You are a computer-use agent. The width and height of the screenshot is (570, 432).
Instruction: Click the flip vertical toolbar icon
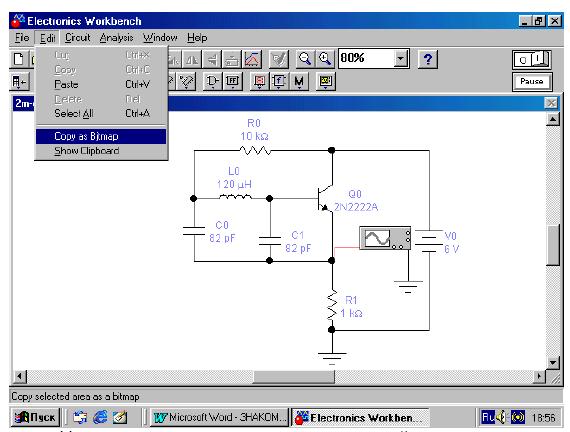[x=213, y=59]
